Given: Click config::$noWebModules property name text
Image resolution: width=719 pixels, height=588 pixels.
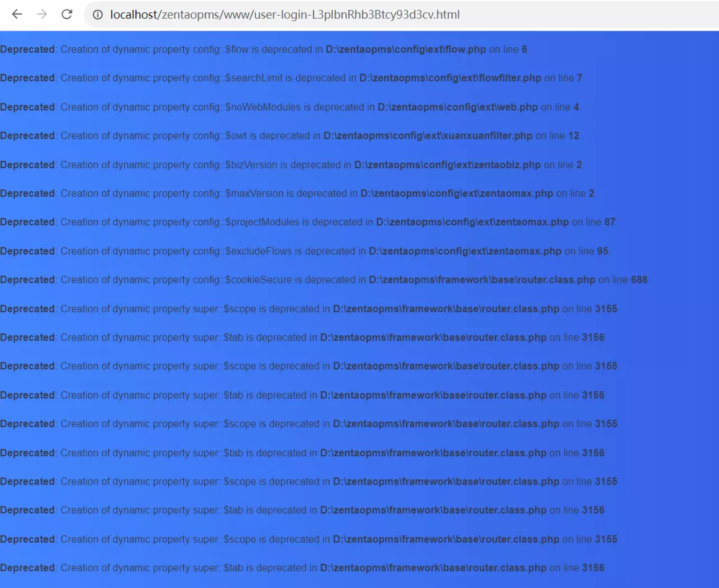Looking at the screenshot, I should click(x=246, y=107).
